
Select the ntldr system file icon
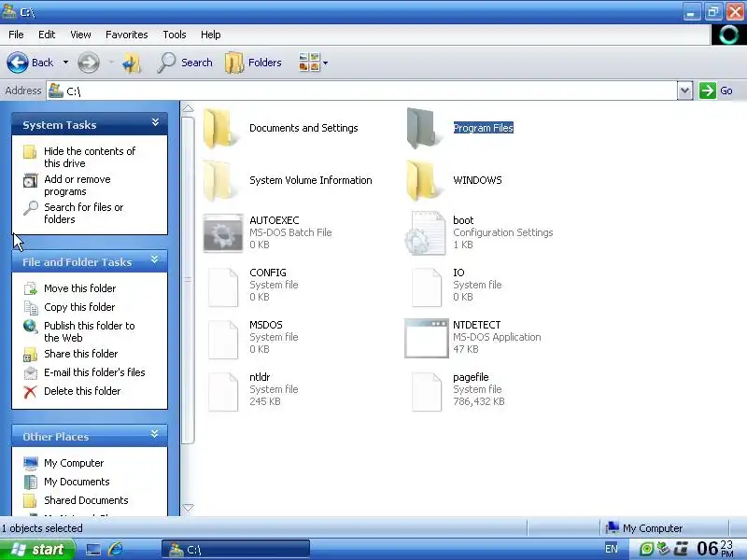pyautogui.click(x=223, y=392)
